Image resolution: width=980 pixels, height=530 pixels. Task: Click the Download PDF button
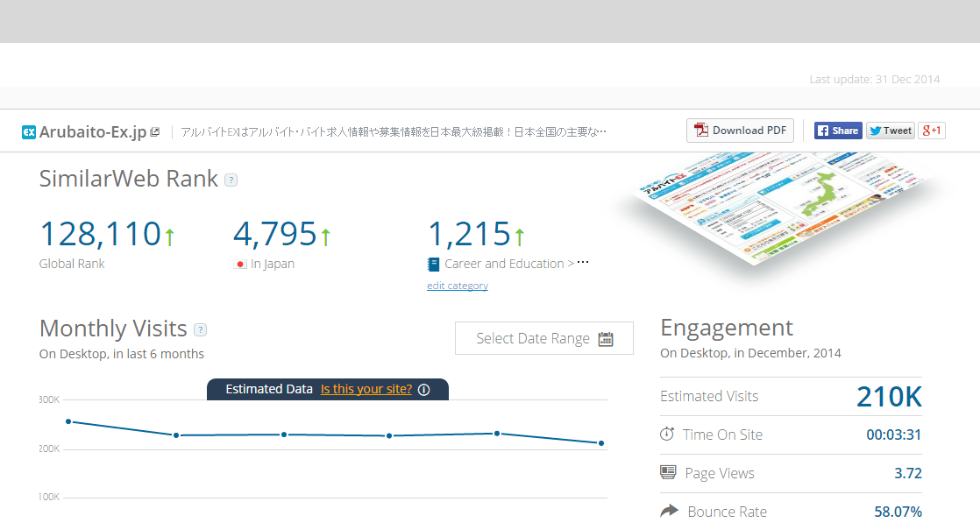(x=740, y=131)
